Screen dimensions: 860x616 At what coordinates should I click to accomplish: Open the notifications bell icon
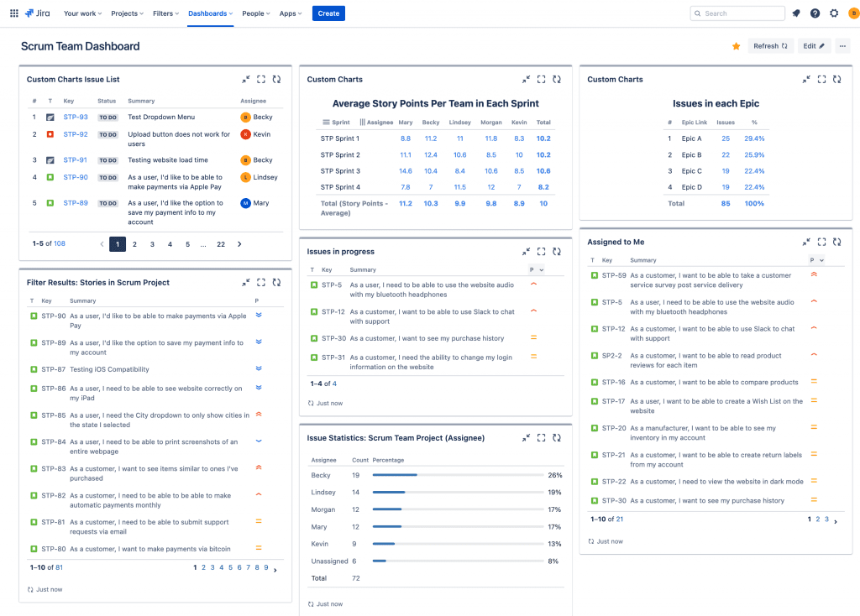[x=795, y=13]
